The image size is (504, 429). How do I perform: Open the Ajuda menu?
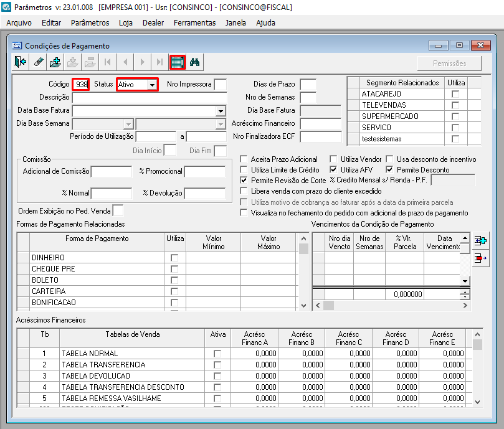click(x=265, y=23)
